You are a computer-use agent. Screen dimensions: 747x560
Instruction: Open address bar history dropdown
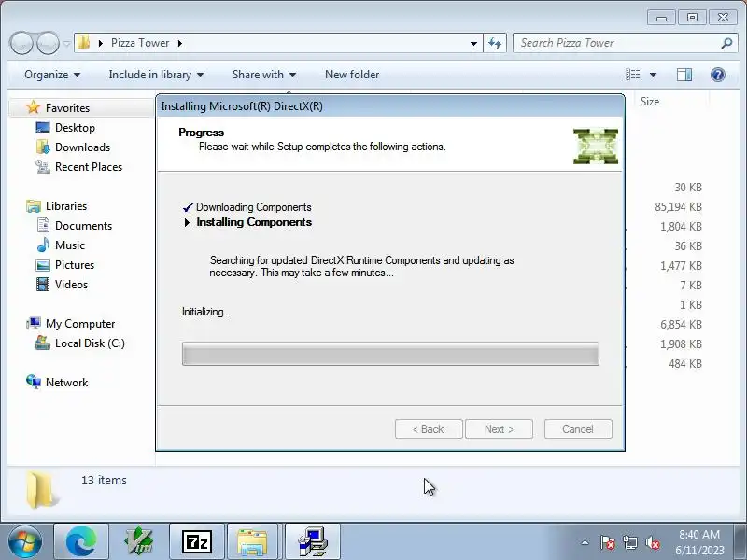click(473, 43)
